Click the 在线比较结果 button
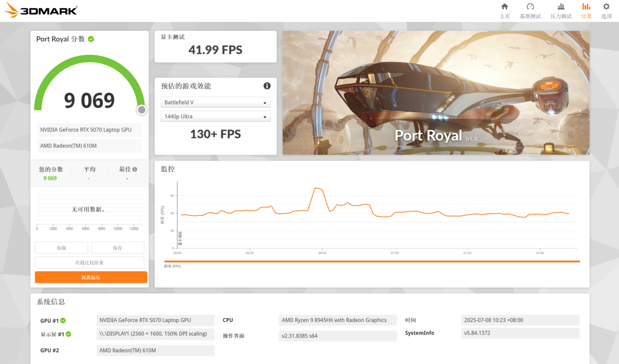Screen dimensions: 619x364 click(89, 262)
